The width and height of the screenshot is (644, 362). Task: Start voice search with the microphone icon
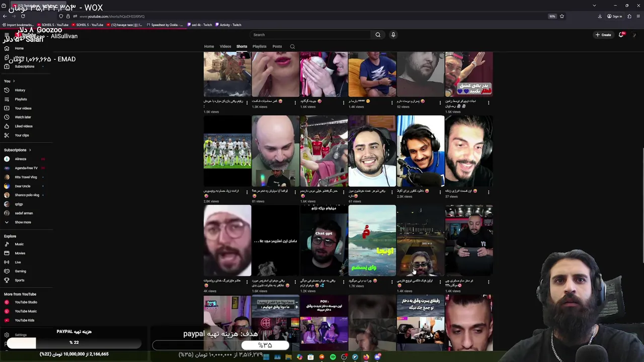pos(393,35)
